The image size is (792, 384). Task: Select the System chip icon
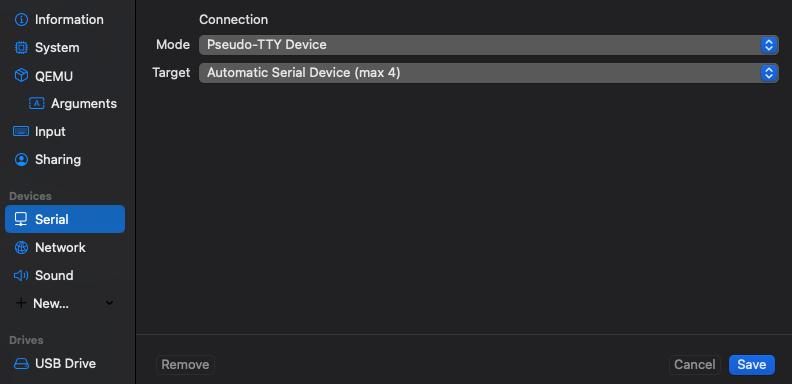21,48
